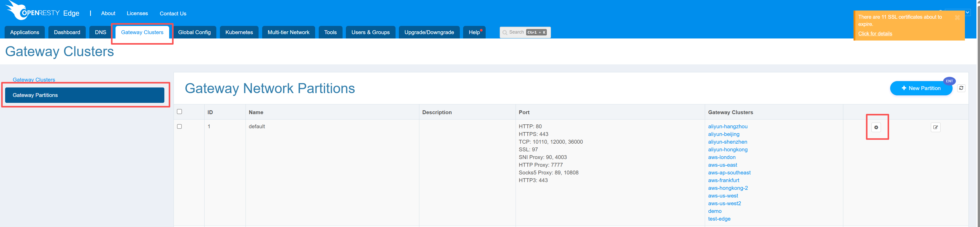Refresh the partitions list
This screenshot has width=980, height=227.
pos(961,88)
